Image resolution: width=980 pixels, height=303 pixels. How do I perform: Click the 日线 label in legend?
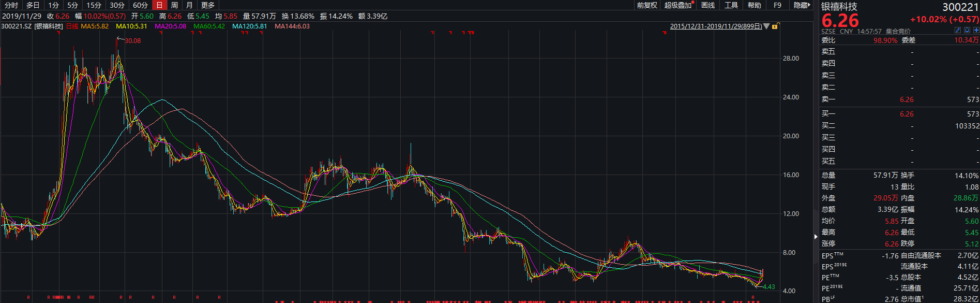[72, 26]
